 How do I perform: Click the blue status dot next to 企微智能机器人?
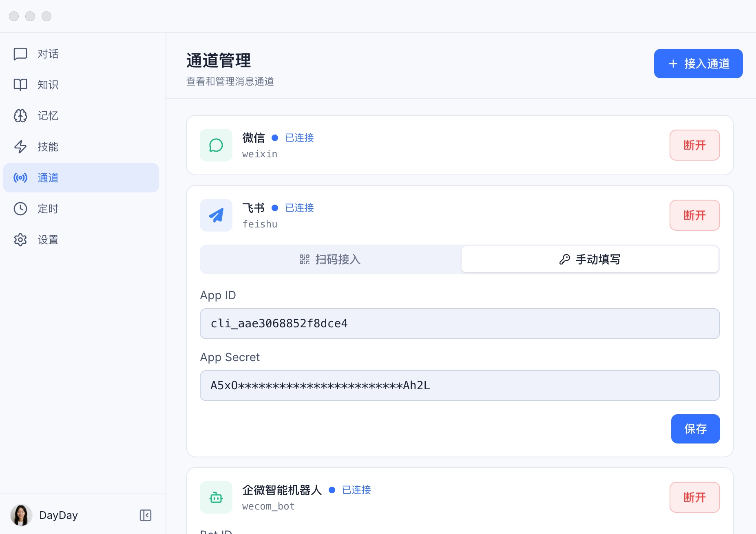tap(332, 490)
